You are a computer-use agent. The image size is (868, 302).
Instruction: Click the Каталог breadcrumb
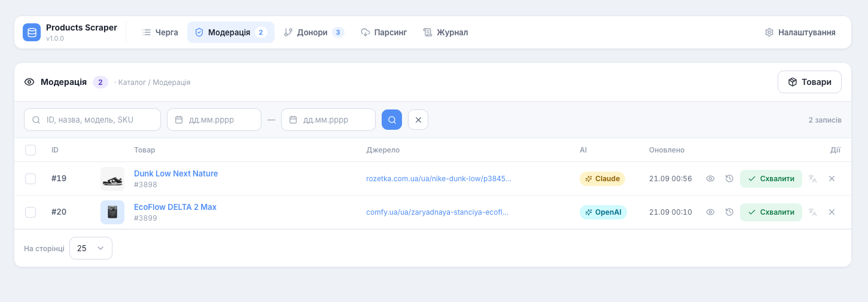coord(132,83)
